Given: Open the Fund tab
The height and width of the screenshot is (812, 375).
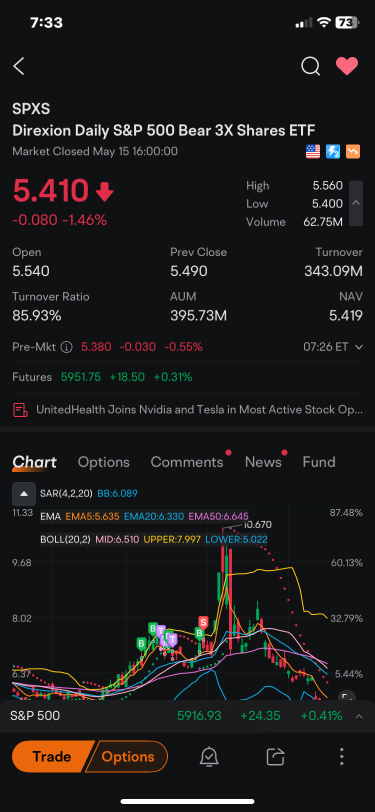Looking at the screenshot, I should tap(319, 462).
